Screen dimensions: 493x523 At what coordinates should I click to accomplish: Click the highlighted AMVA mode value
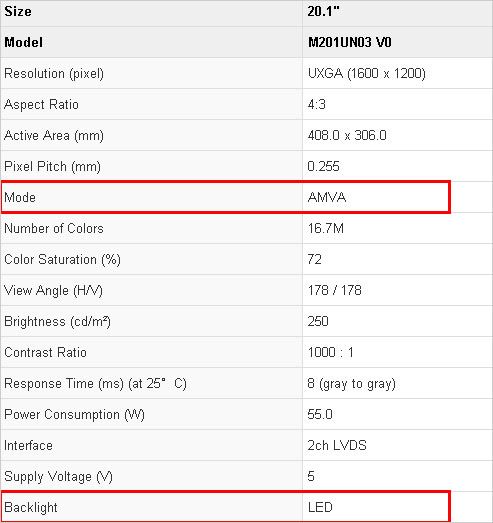tap(327, 197)
